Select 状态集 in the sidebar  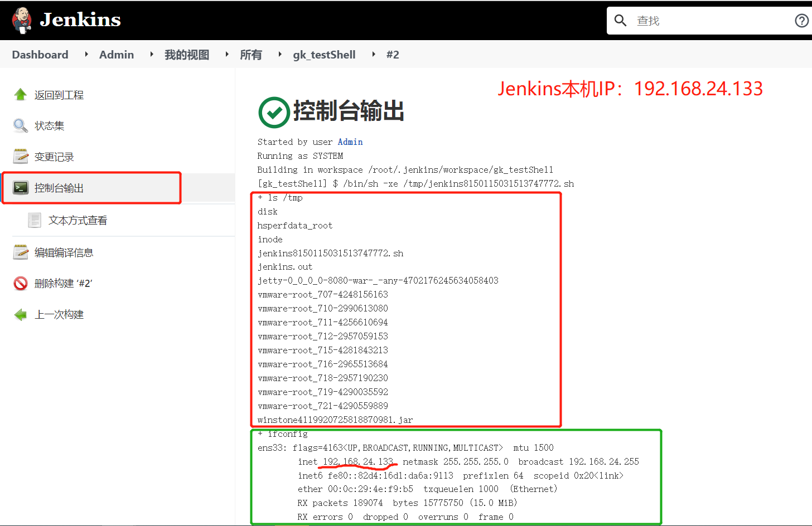pos(50,126)
